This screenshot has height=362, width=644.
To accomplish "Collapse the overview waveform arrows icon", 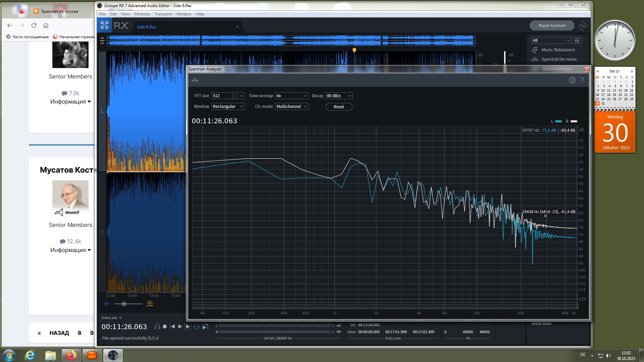I will coord(102,41).
